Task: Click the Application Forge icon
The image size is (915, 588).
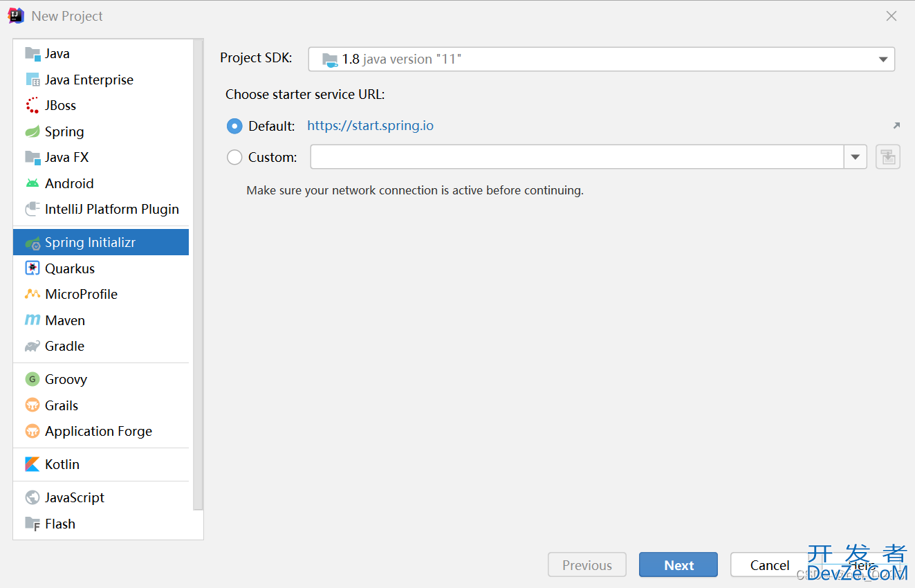Action: click(x=33, y=431)
